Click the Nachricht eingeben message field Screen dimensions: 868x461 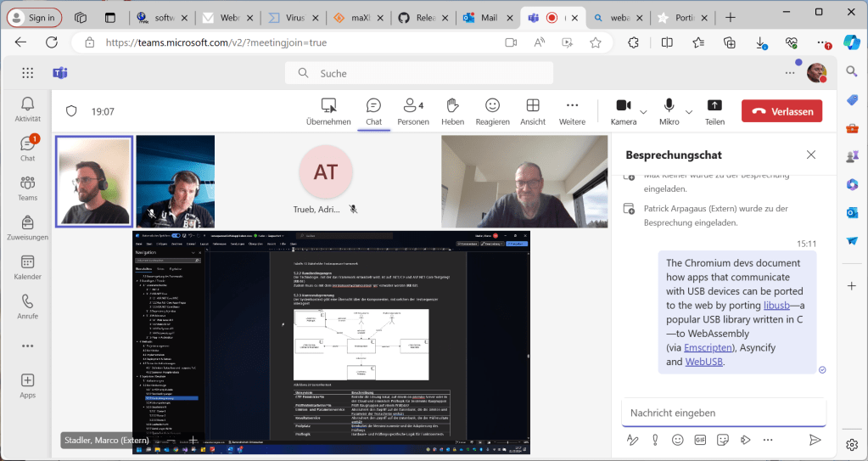723,413
